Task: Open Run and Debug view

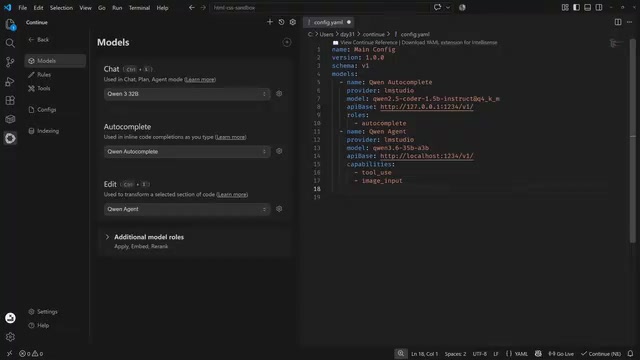Action: point(10,81)
